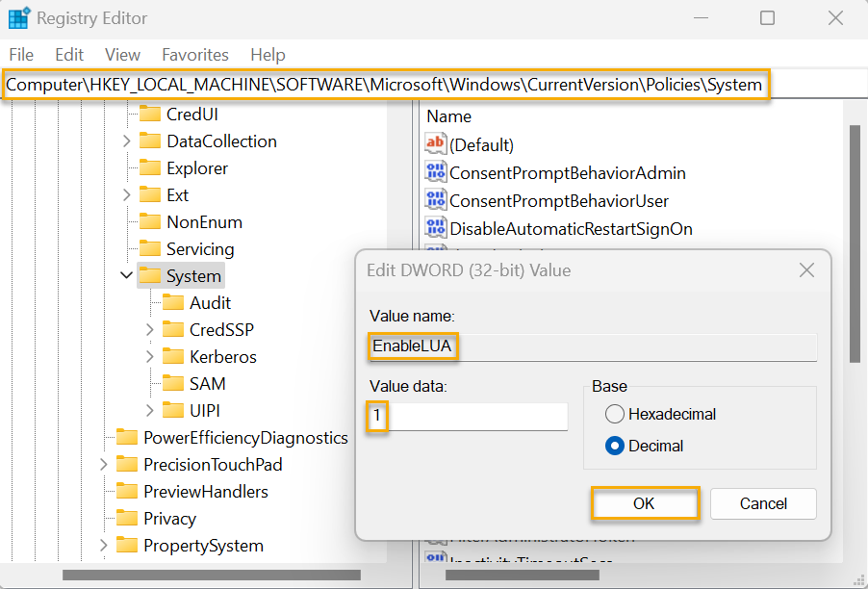Click the folder icon next to Privacy
This screenshot has height=589, width=868.
coord(126,518)
